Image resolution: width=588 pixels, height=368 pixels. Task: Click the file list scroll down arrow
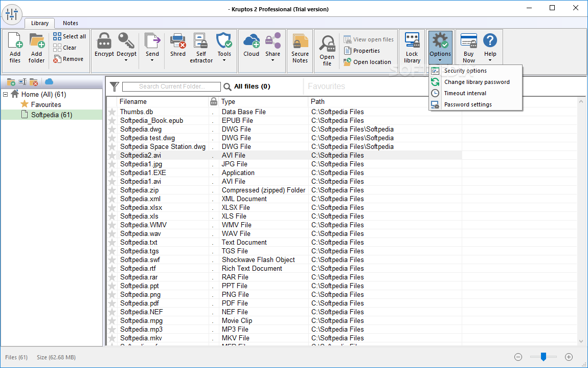(581, 341)
